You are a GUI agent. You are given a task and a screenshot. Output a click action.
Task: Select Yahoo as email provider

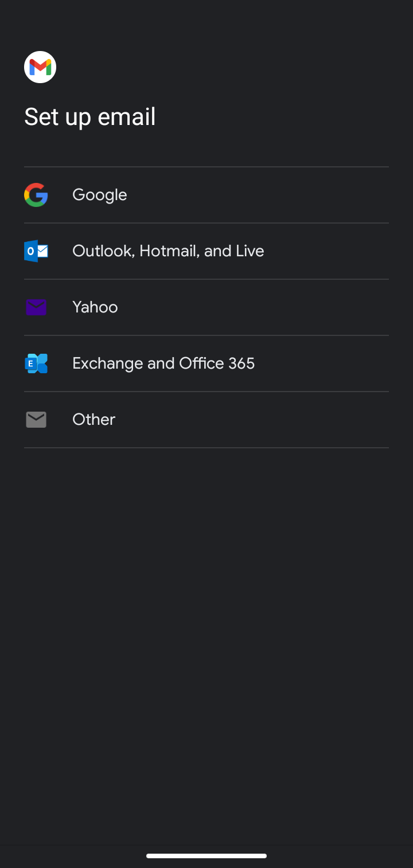[x=206, y=307]
